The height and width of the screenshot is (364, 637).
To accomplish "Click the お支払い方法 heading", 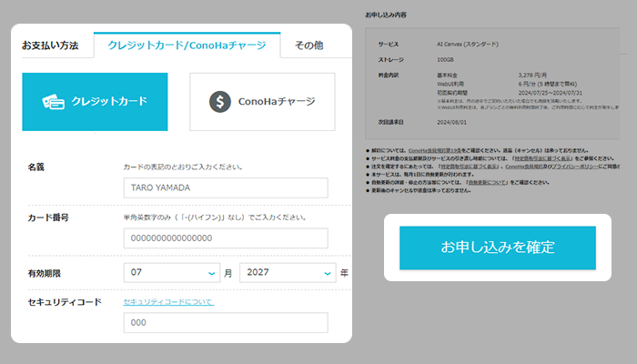I will tap(50, 45).
